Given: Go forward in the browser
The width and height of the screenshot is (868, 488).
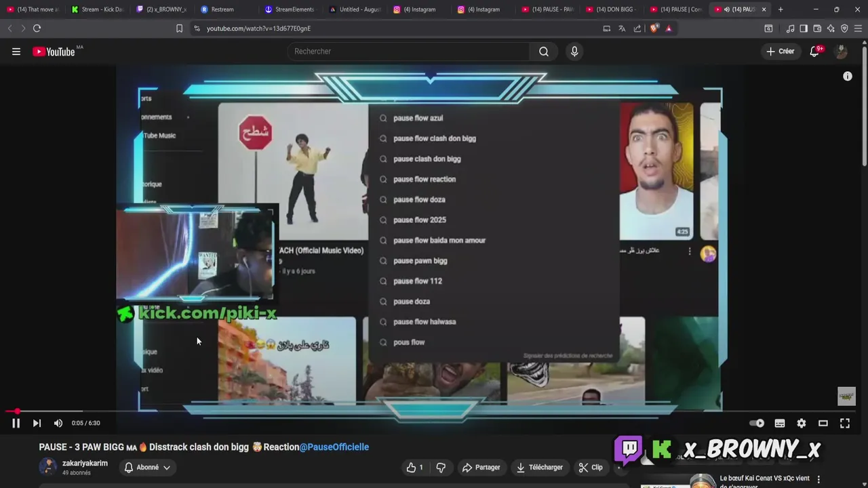Looking at the screenshot, I should [x=22, y=28].
